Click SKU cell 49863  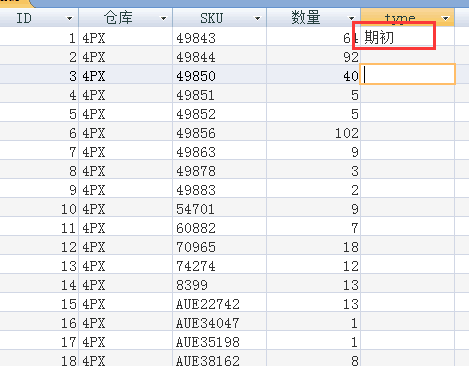click(219, 150)
